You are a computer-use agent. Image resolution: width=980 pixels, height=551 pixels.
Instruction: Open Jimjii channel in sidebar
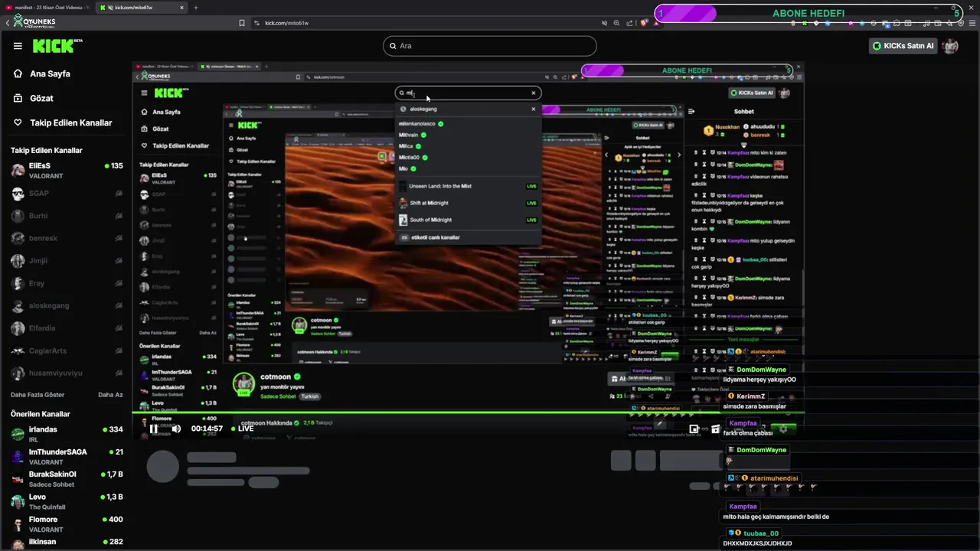pyautogui.click(x=67, y=261)
